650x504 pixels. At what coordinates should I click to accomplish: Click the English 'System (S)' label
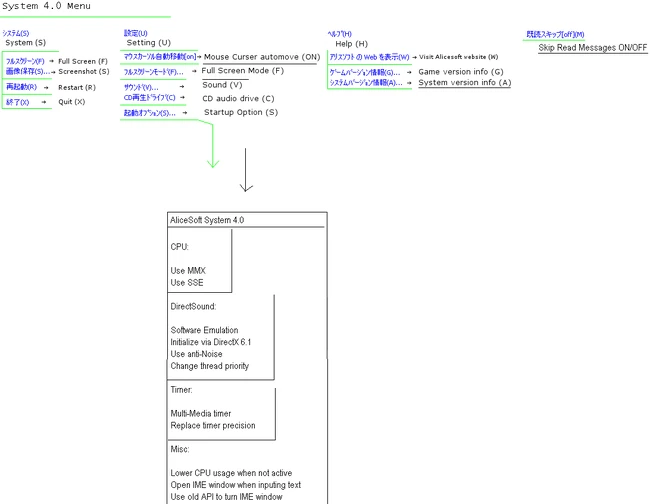26,43
